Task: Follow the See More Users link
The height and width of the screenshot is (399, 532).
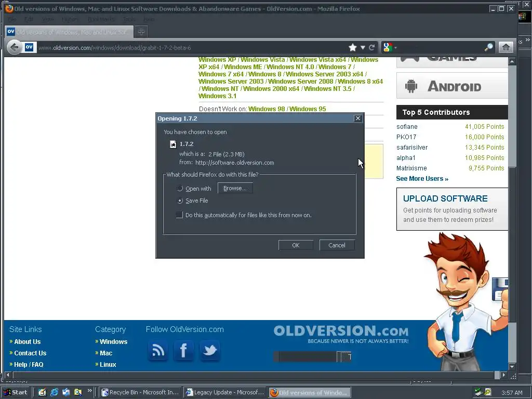Action: [422, 179]
